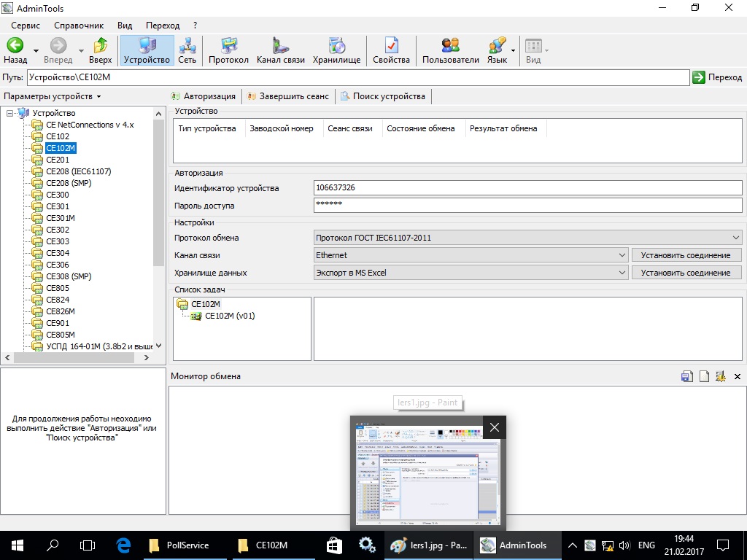This screenshot has height=560, width=747.
Task: Open the PollService taskbar folder
Action: (185, 545)
